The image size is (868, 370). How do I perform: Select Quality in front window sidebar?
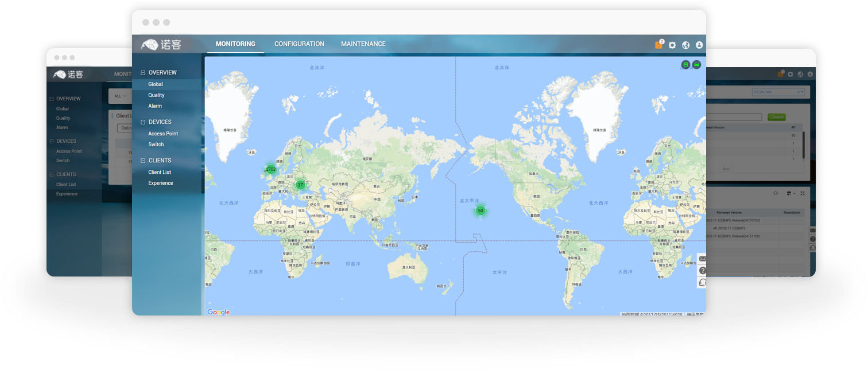pyautogui.click(x=156, y=95)
